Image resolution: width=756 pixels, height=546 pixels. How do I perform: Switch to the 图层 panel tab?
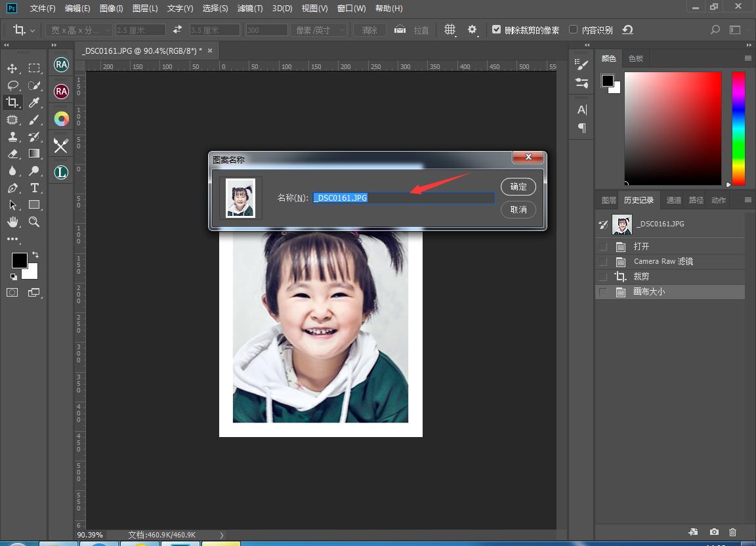point(608,200)
